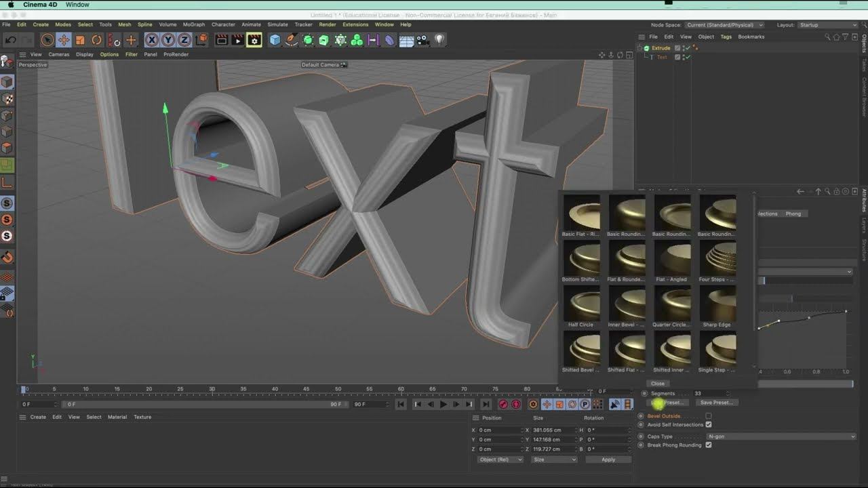Enable the Bevel Outside checkbox
This screenshot has height=488, width=868.
pyautogui.click(x=709, y=416)
